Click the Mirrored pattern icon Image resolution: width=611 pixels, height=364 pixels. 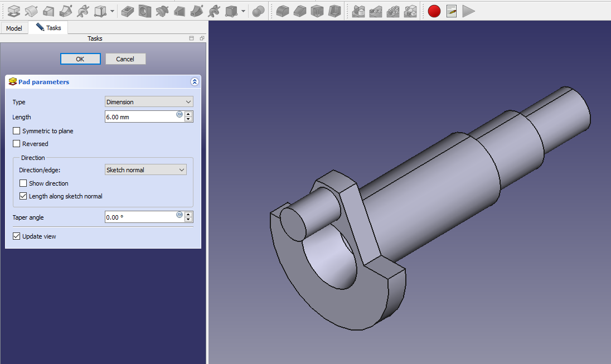tap(358, 11)
